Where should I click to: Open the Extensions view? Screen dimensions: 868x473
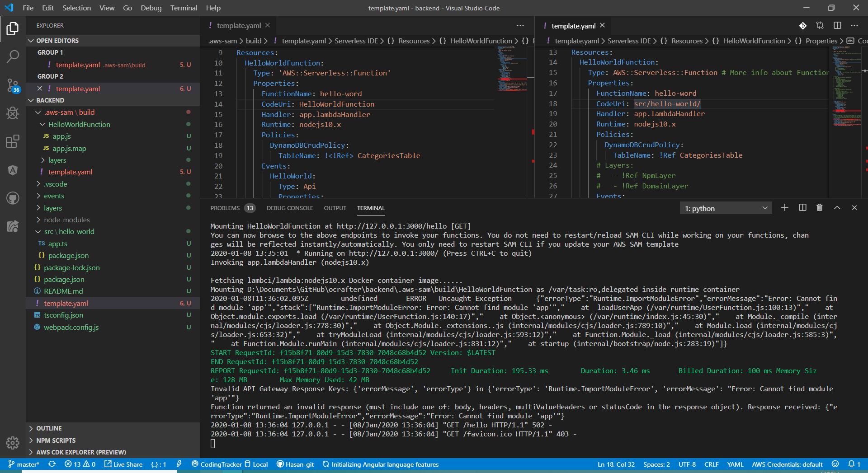click(x=13, y=141)
